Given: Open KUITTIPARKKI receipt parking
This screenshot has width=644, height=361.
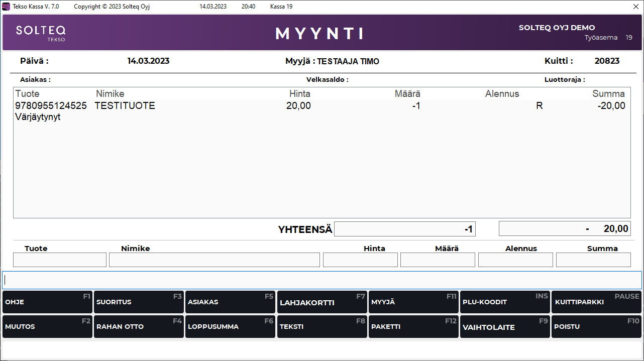Looking at the screenshot, I should [x=597, y=302].
